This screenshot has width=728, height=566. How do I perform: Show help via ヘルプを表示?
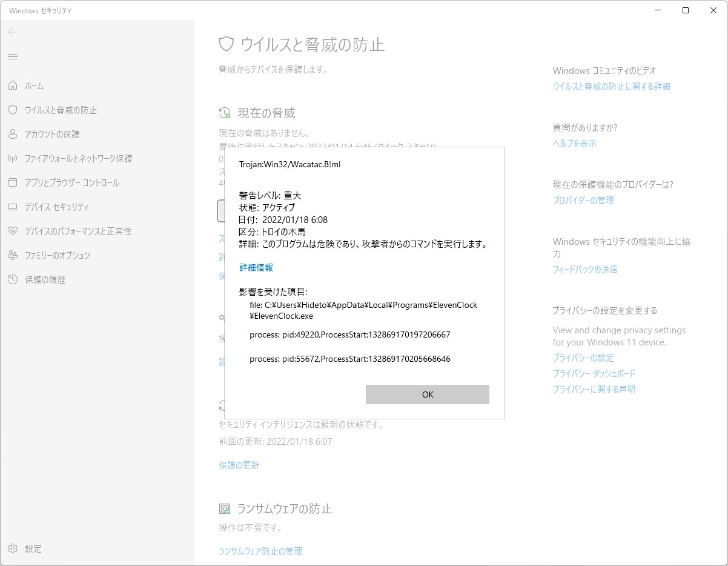point(574,144)
